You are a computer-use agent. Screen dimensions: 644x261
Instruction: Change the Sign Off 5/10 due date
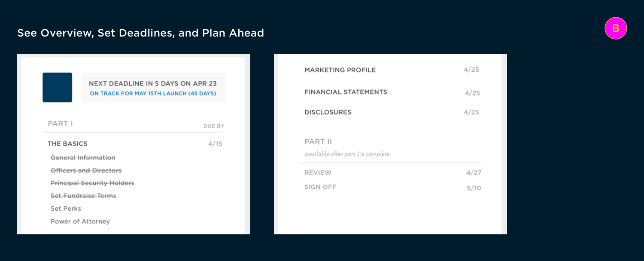[474, 188]
